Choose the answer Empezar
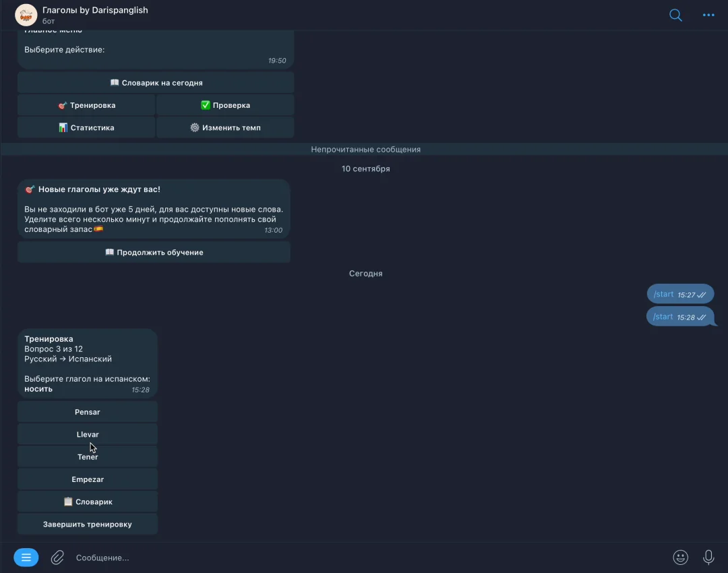Image resolution: width=728 pixels, height=573 pixels. click(87, 479)
